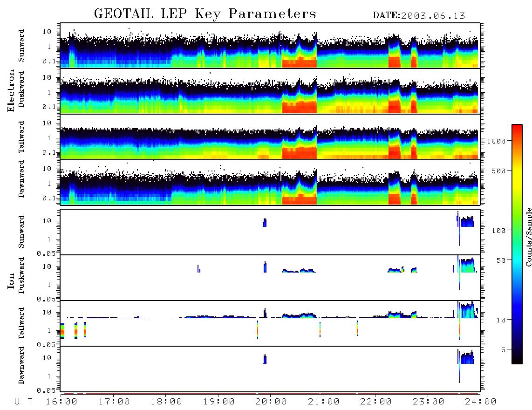Click the 500 color scale label

[x=499, y=171]
